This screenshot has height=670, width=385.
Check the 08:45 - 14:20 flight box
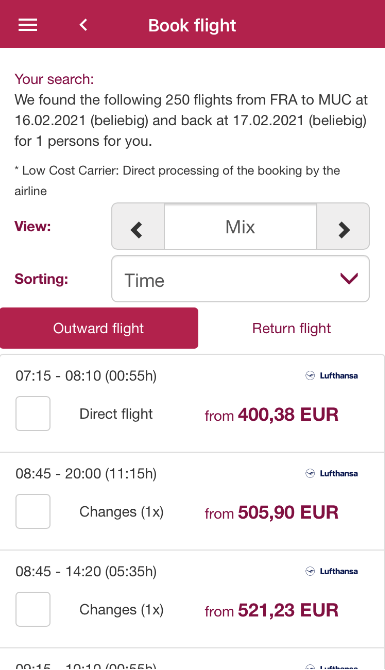[33, 609]
